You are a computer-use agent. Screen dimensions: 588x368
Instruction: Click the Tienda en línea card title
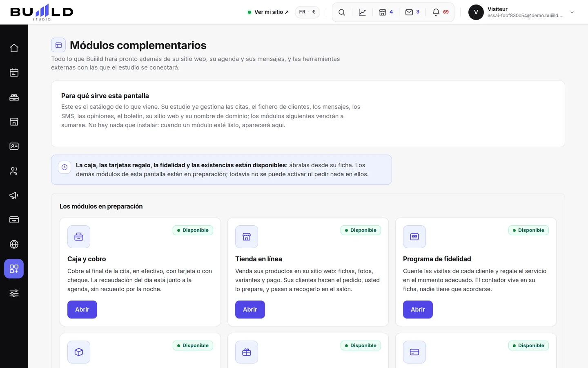(x=258, y=259)
